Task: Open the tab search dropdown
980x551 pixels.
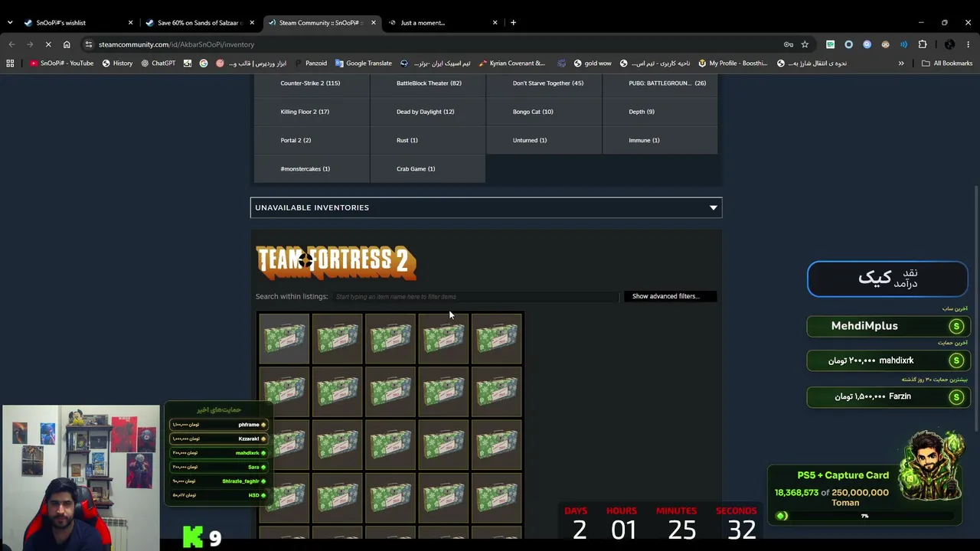Action: (x=10, y=23)
